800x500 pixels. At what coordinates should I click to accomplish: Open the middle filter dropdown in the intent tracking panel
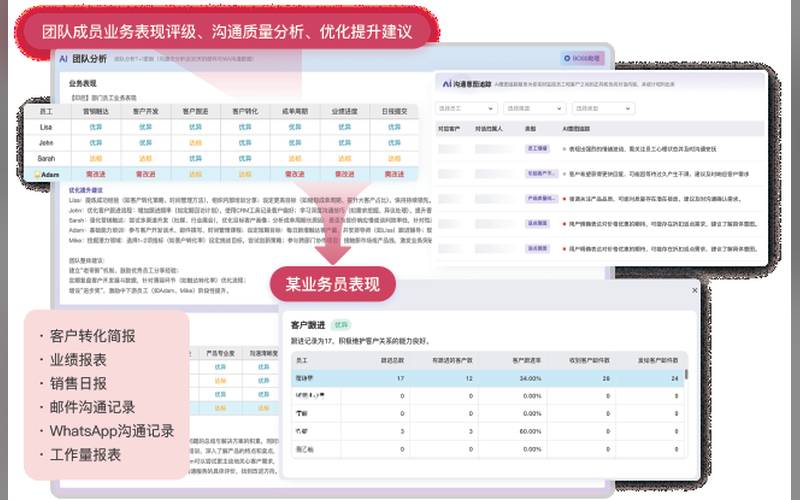(534, 108)
